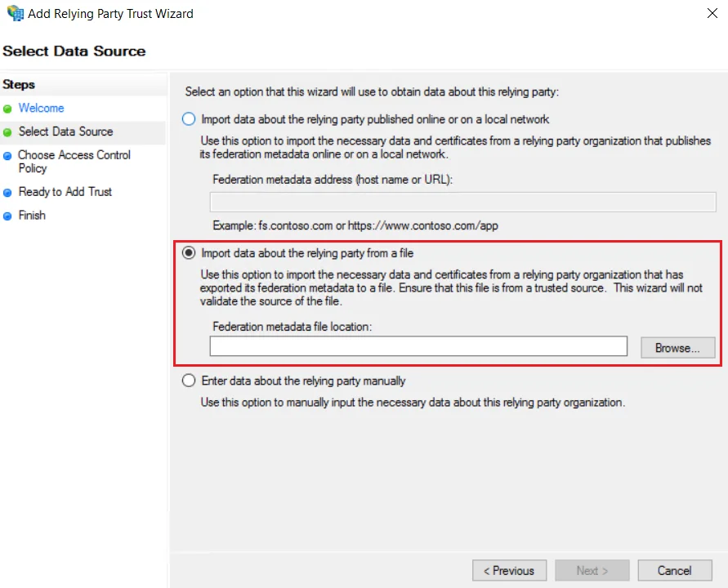
Task: Click the Federation metadata file location field
Action: coord(418,346)
